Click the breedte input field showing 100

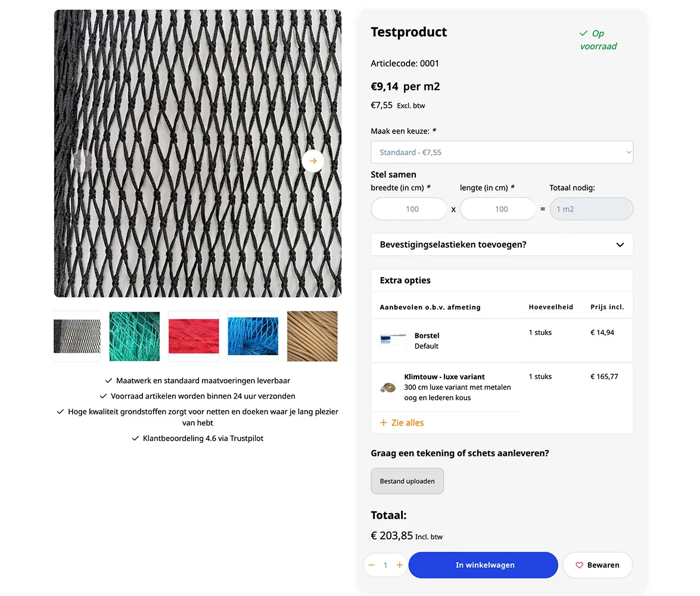point(409,209)
